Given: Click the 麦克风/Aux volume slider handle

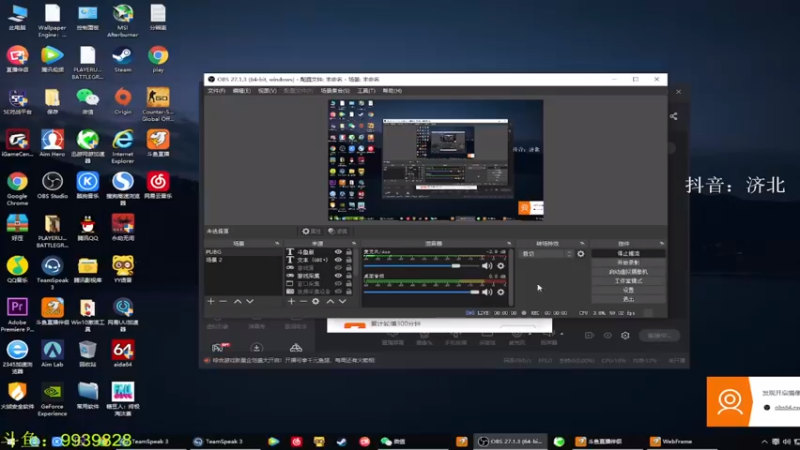Looking at the screenshot, I should (x=456, y=266).
